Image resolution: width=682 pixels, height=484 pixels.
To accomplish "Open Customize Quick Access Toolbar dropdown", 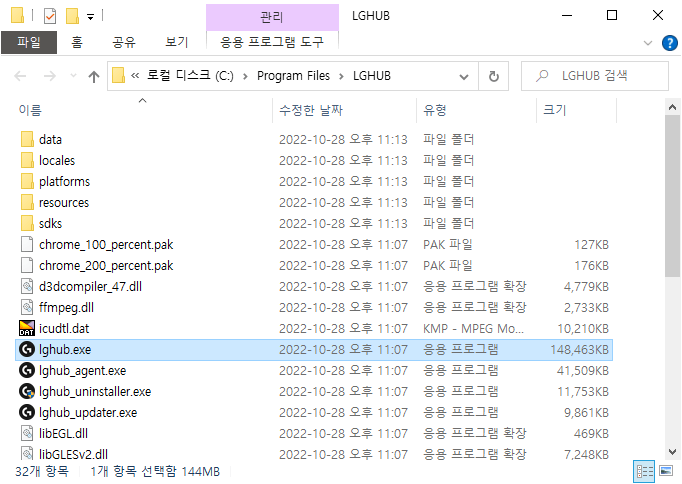I will pyautogui.click(x=90, y=17).
